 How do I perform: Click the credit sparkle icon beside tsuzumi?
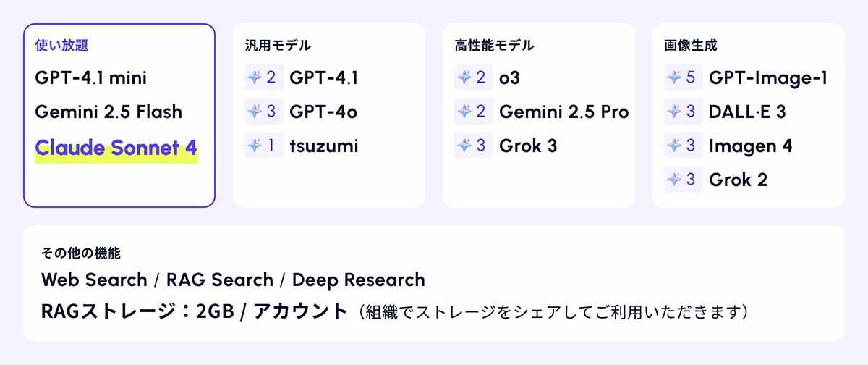click(254, 146)
